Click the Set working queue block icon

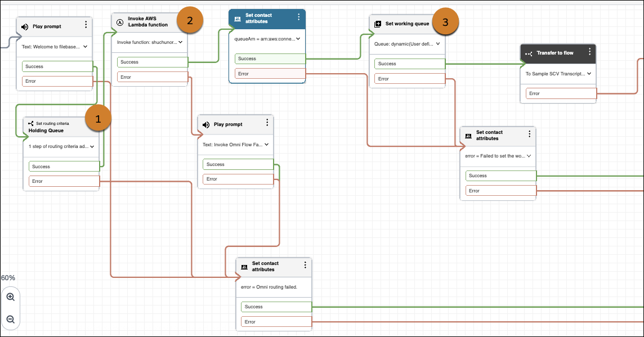(x=378, y=24)
